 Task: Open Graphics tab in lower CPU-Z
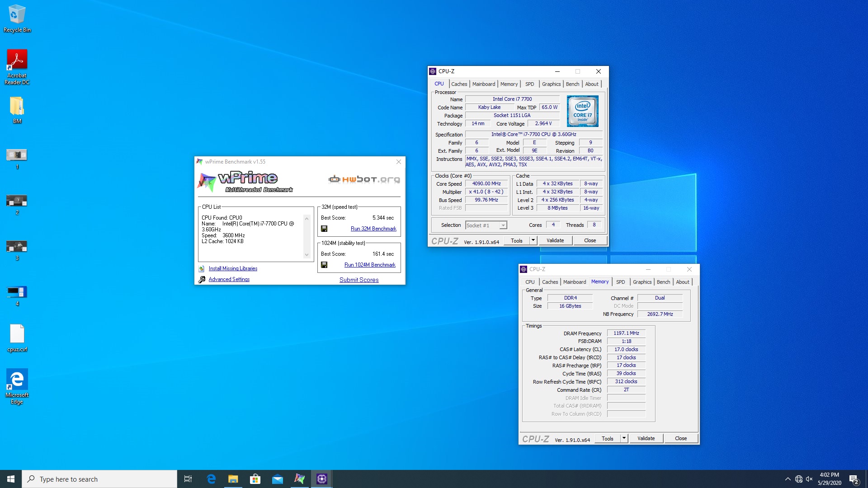point(642,282)
